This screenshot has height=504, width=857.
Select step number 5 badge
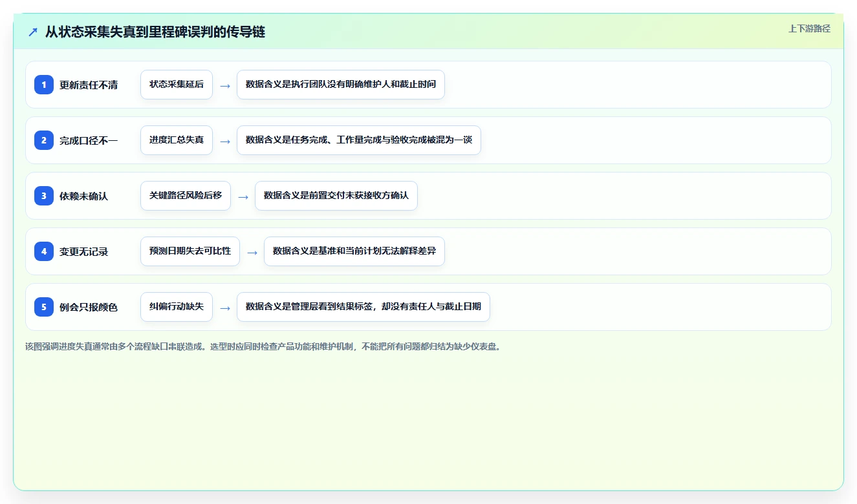44,307
